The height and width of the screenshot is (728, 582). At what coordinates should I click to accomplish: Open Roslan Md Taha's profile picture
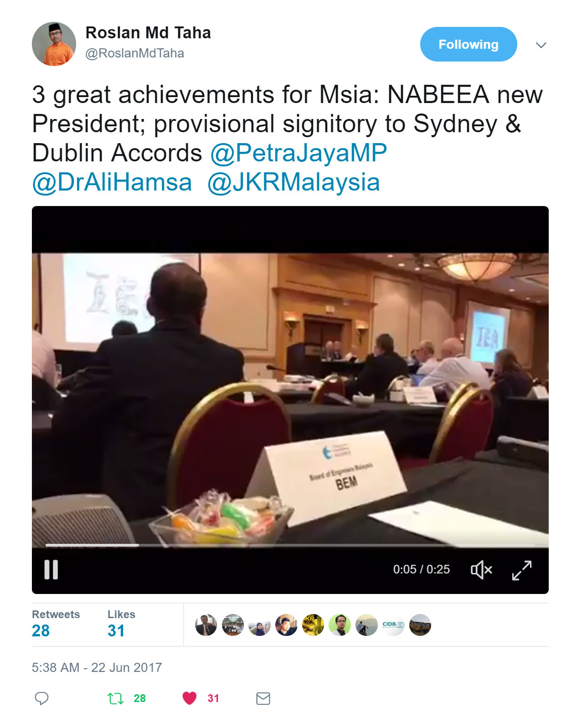click(x=54, y=44)
